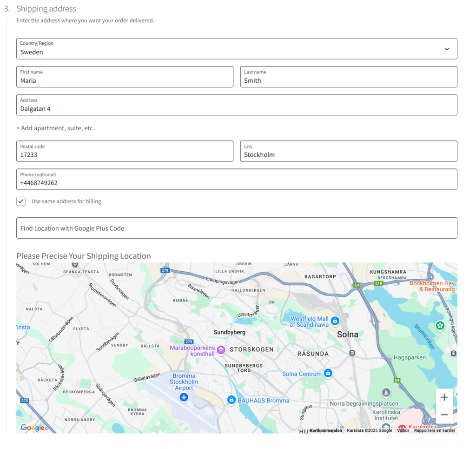This screenshot has width=476, height=449.
Task: Click the Westfield Mall of Scandinavia map icon
Action: point(335,321)
